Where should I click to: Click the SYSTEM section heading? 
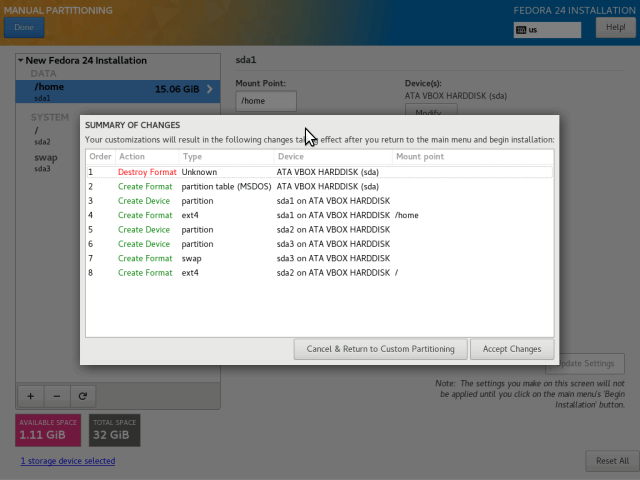coord(50,118)
